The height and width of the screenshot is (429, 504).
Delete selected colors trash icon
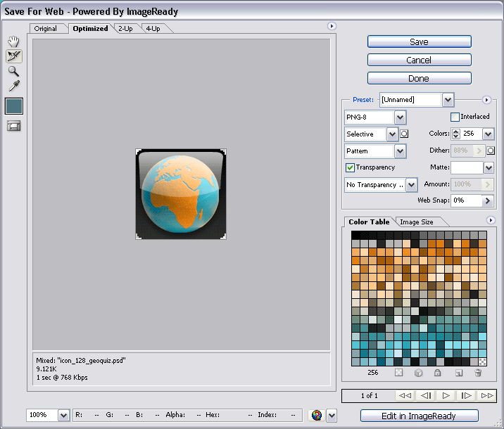pos(478,373)
